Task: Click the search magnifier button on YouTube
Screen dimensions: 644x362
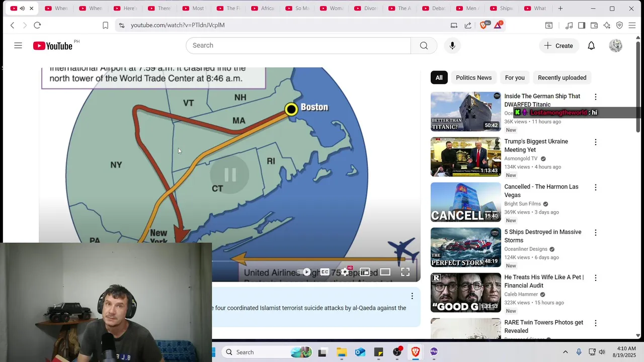Action: 424,45
